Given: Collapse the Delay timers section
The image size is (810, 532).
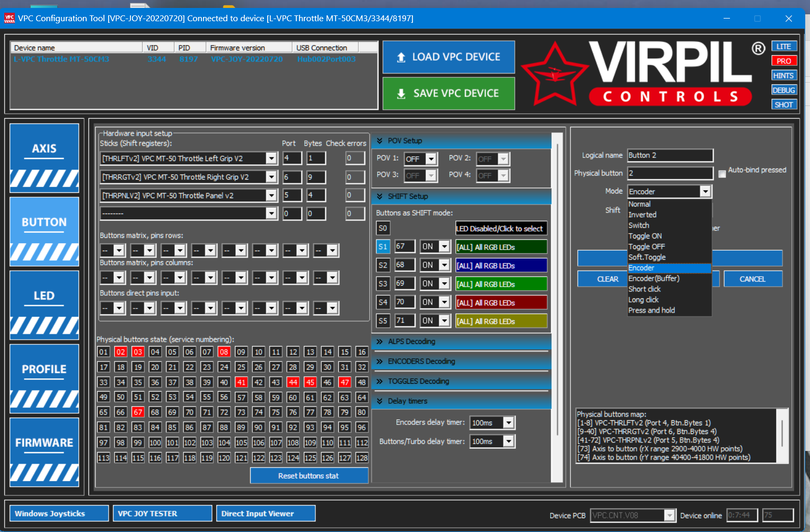Looking at the screenshot, I should [x=461, y=401].
